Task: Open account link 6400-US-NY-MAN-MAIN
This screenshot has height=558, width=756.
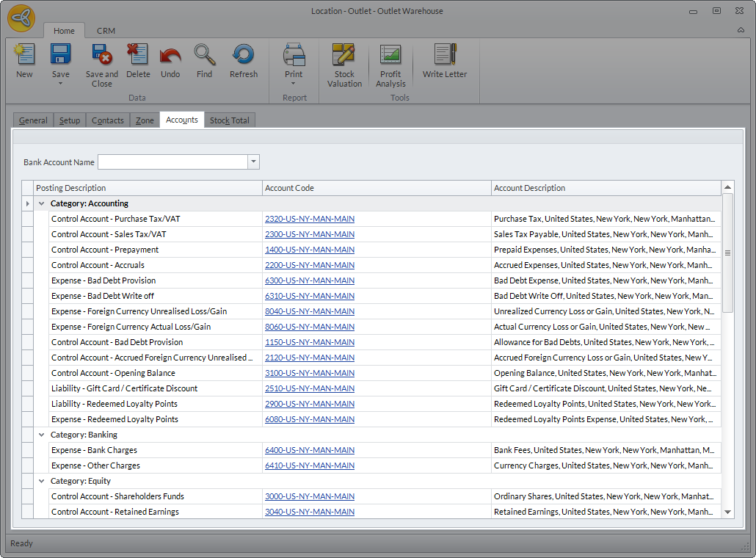Action: pos(310,450)
